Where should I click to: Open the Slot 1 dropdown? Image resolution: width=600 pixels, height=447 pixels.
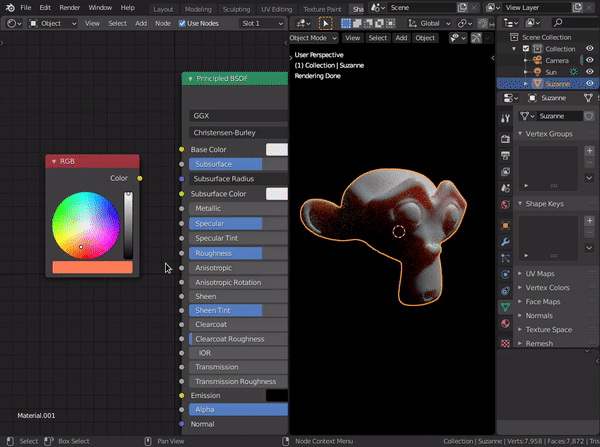point(263,23)
